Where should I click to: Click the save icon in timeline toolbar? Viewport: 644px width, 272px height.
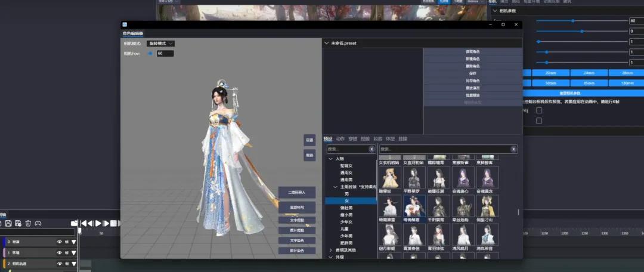(8, 223)
